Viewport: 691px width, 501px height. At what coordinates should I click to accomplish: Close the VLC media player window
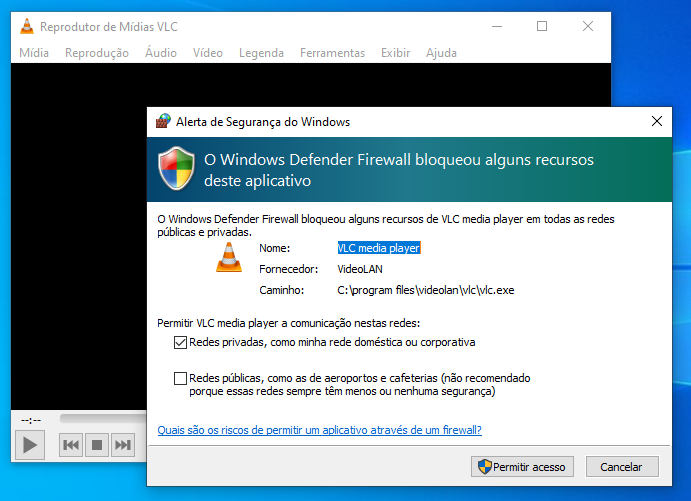(588, 26)
